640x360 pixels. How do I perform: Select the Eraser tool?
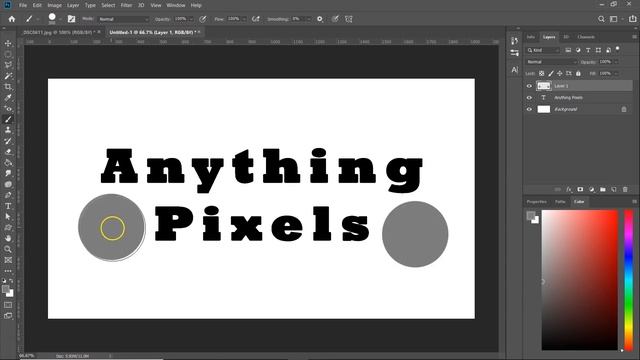pyautogui.click(x=8, y=152)
